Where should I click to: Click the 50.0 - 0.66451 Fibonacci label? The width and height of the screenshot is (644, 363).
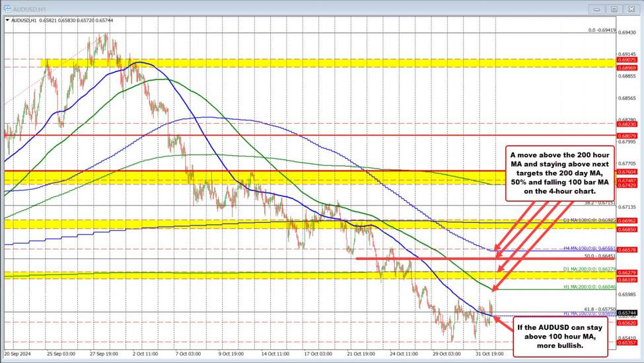click(x=600, y=256)
